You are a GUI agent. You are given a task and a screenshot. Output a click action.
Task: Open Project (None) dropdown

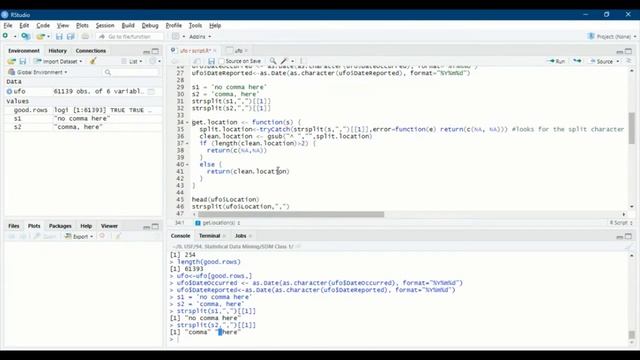coord(611,36)
